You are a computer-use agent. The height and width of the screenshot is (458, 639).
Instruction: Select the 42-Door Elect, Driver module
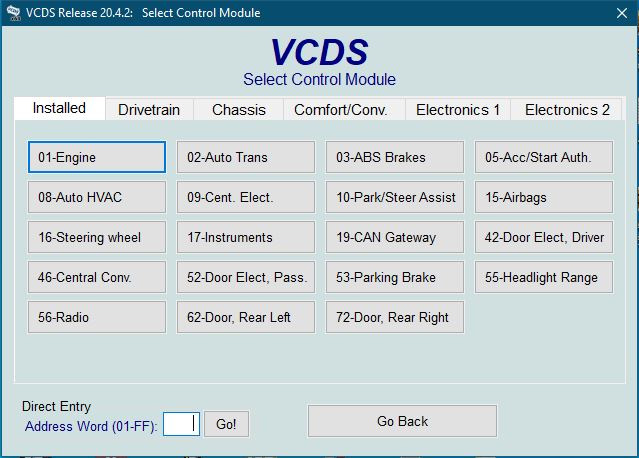pyautogui.click(x=544, y=237)
